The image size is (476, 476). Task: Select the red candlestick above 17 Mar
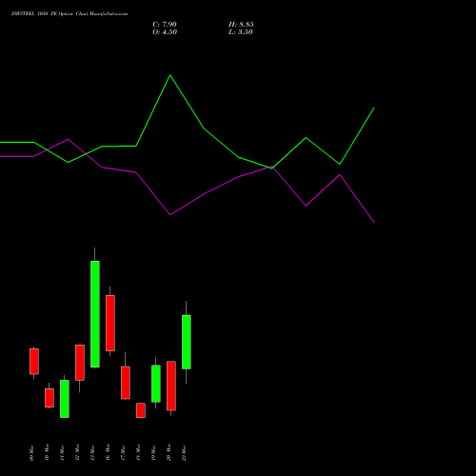[x=126, y=383]
